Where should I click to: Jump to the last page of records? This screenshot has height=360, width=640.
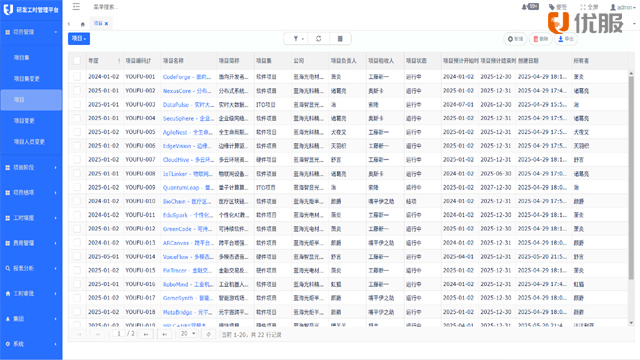click(164, 334)
